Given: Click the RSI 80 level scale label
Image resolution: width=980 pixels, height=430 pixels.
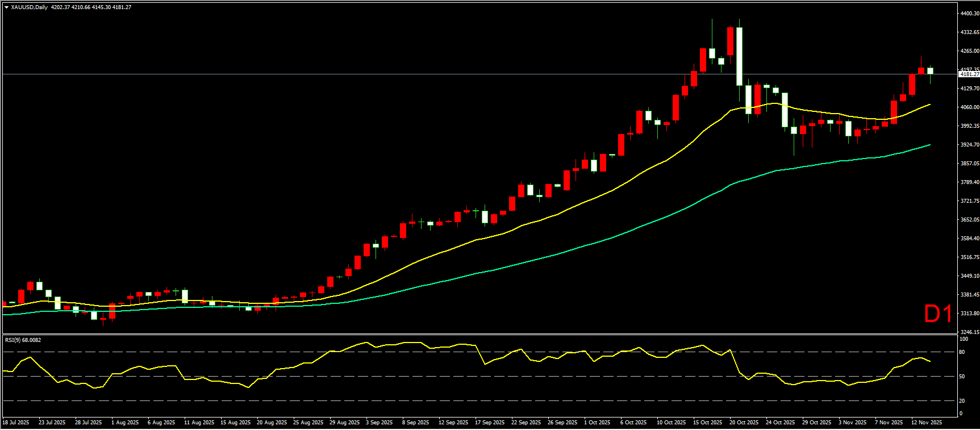Looking at the screenshot, I should (x=962, y=352).
